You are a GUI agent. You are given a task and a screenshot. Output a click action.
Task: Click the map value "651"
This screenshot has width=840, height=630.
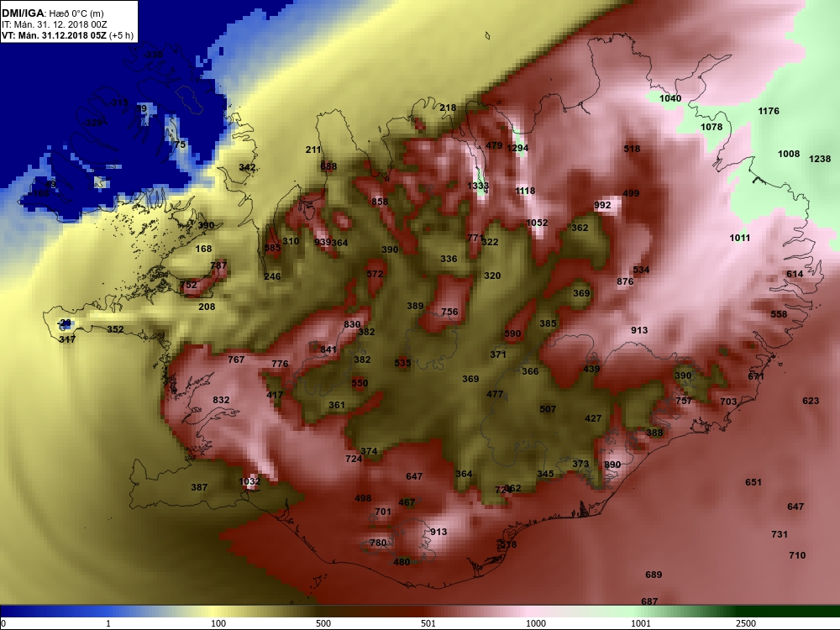753,482
